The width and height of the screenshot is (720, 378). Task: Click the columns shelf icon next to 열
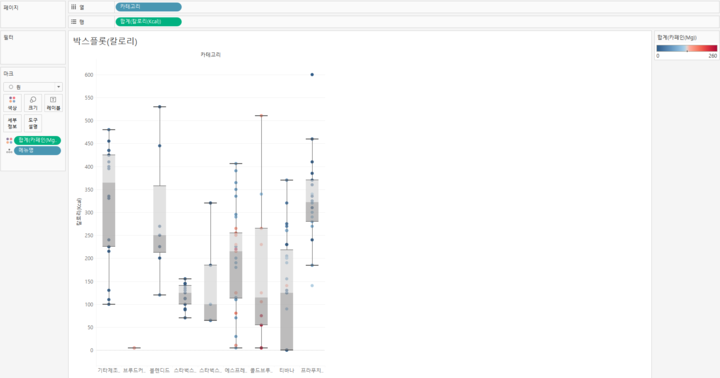pos(73,7)
